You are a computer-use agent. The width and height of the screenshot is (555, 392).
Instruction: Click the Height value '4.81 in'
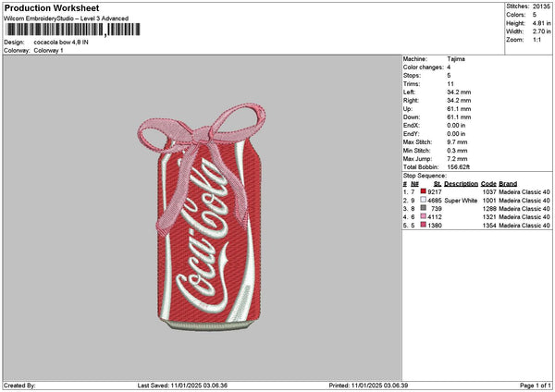541,23
